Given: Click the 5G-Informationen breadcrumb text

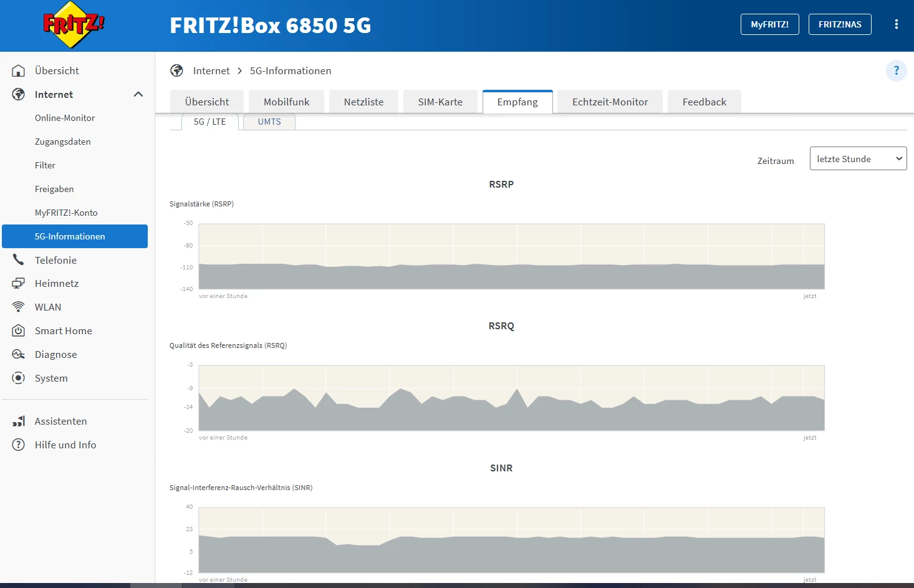Looking at the screenshot, I should [x=291, y=70].
